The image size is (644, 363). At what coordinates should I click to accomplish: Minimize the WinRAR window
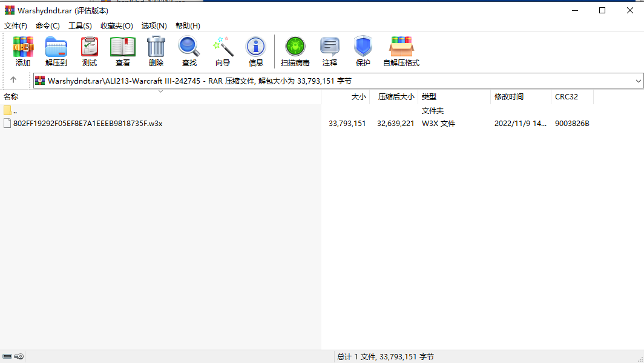(575, 11)
